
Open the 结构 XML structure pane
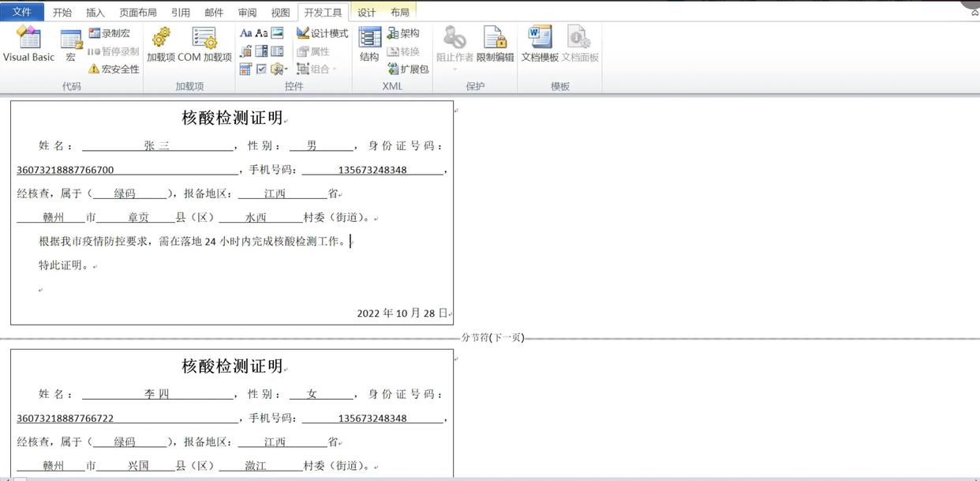point(369,44)
